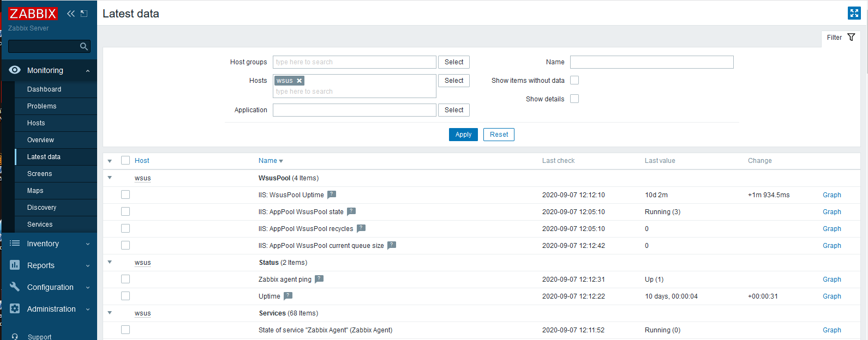Click the Name filter input field
This screenshot has width=868, height=340.
[x=652, y=62]
